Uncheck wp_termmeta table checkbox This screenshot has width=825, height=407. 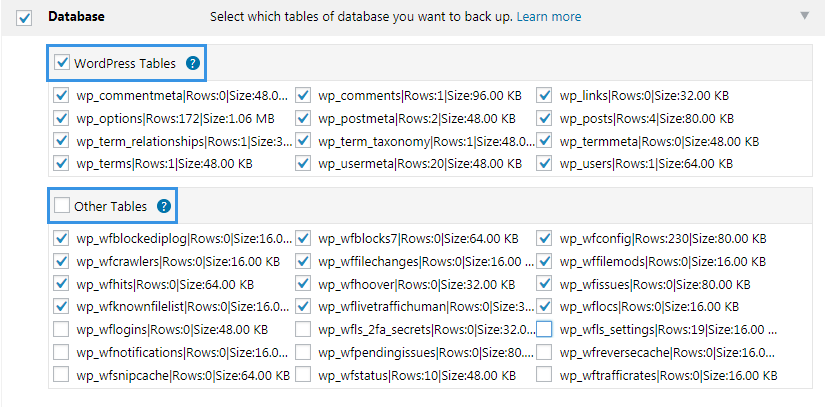(545, 141)
